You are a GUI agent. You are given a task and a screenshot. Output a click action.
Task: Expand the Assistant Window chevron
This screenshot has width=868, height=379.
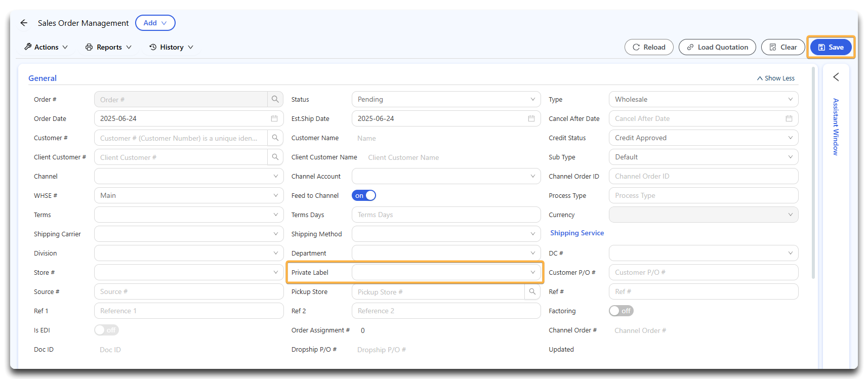pyautogui.click(x=836, y=77)
